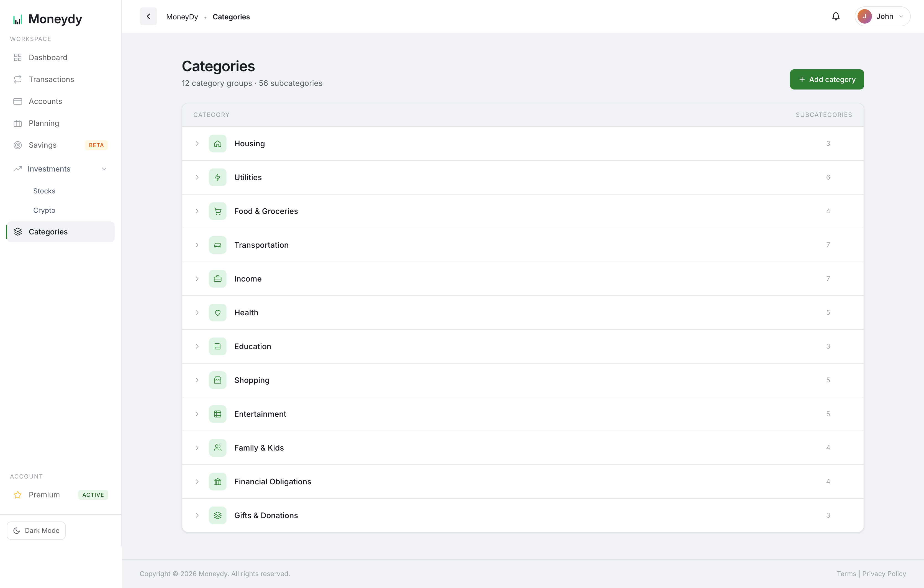Click the ACTIVE badge next to Premium
The width and height of the screenshot is (924, 588).
point(93,495)
